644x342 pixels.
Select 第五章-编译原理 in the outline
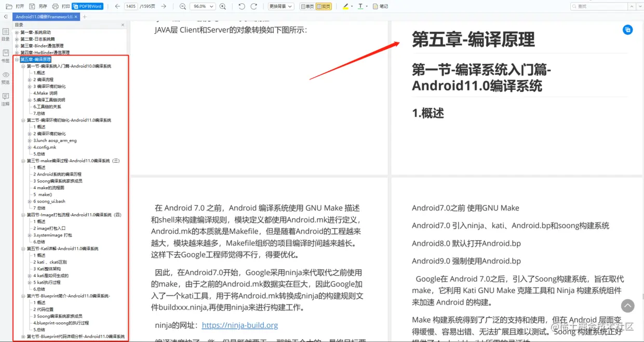pyautogui.click(x=36, y=59)
